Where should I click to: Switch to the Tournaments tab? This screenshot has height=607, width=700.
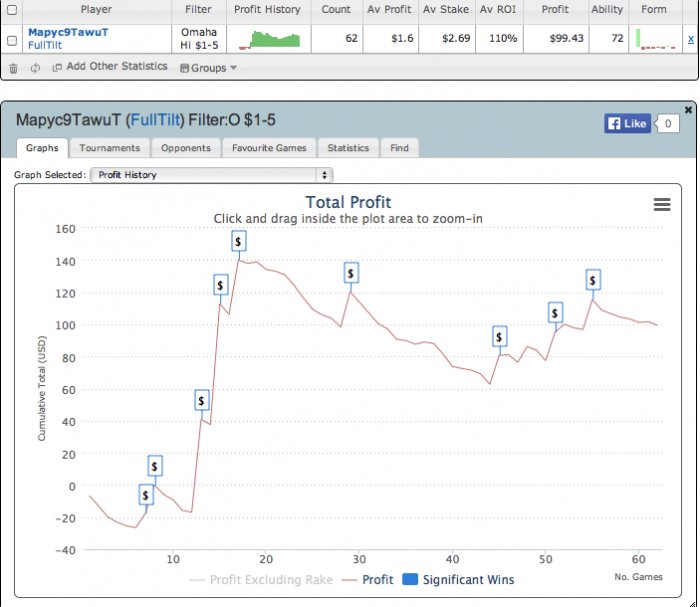[110, 148]
